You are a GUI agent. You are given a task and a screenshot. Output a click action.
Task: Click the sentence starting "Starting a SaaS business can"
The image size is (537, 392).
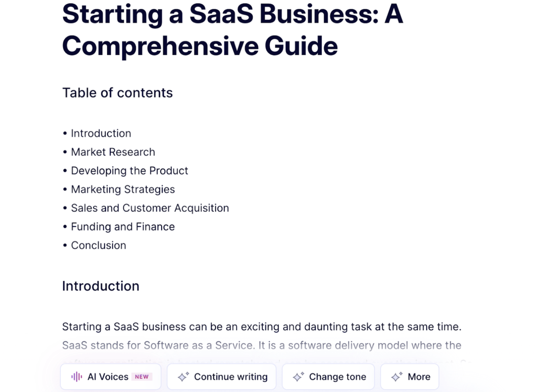coord(261,327)
